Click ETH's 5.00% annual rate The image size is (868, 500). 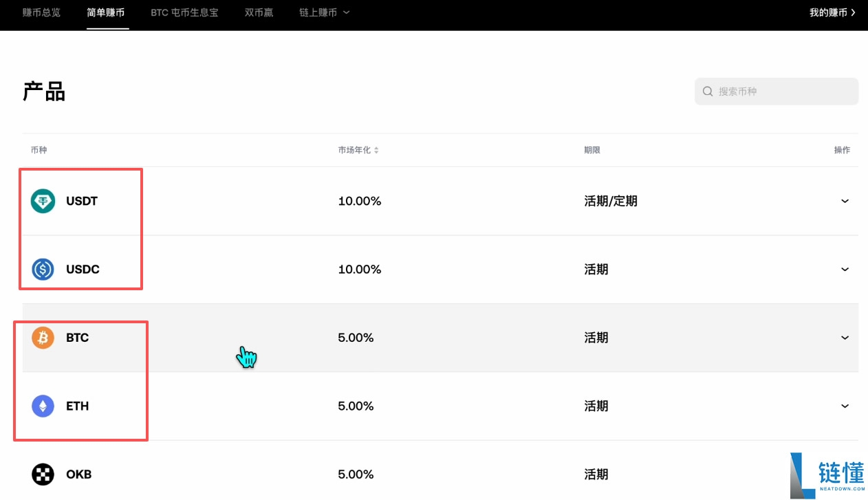[356, 406]
